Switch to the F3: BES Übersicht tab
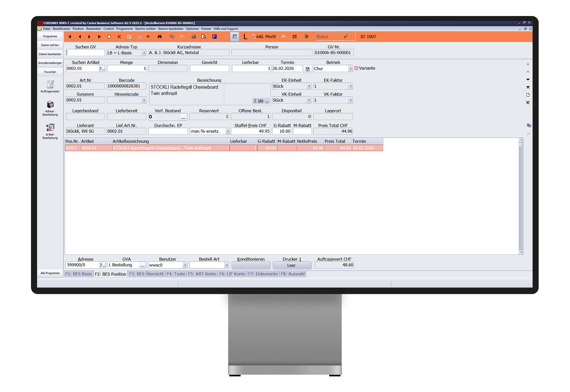 (x=146, y=274)
